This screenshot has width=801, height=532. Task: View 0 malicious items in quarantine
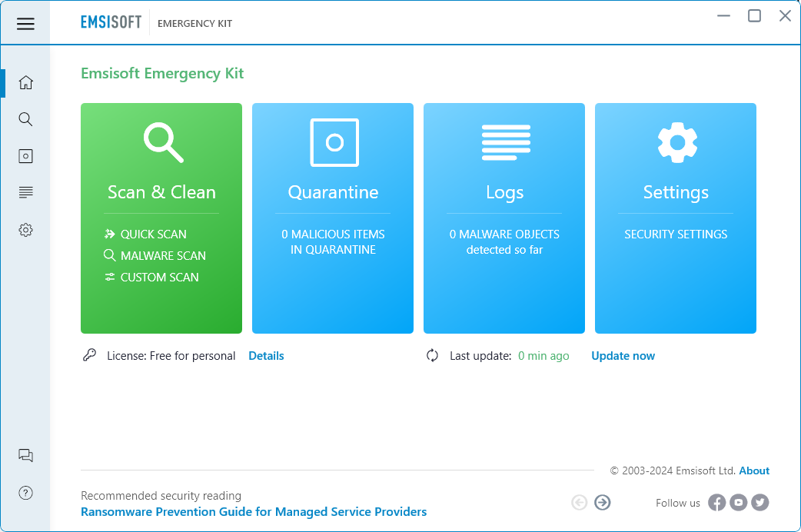coord(333,241)
